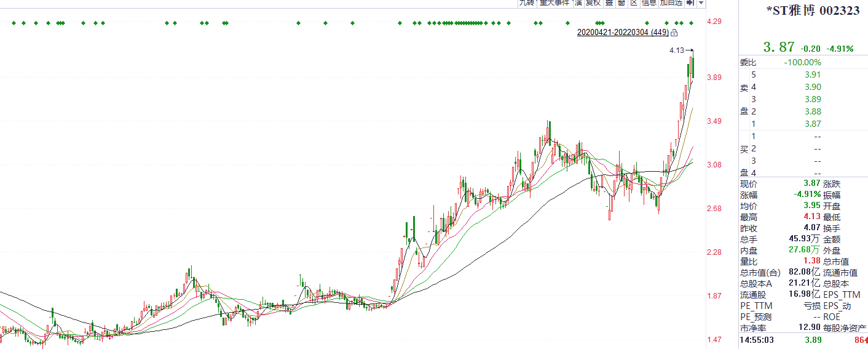Click the 演 toolbar button

(x=578, y=3)
